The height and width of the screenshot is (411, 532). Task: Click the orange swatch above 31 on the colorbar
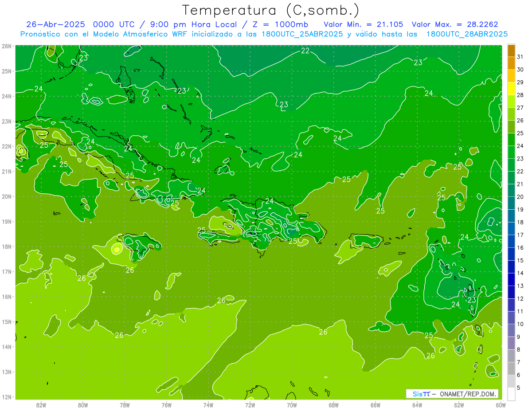511,51
